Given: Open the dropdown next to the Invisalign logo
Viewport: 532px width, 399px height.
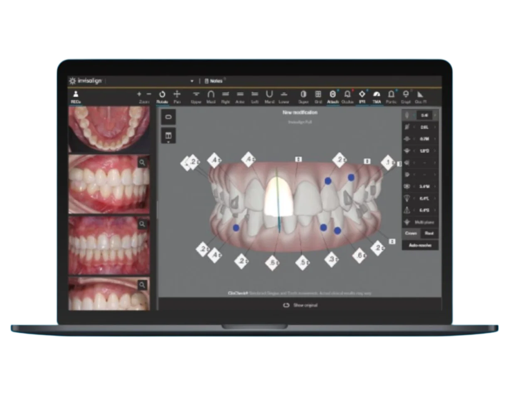Looking at the screenshot, I should [192, 81].
